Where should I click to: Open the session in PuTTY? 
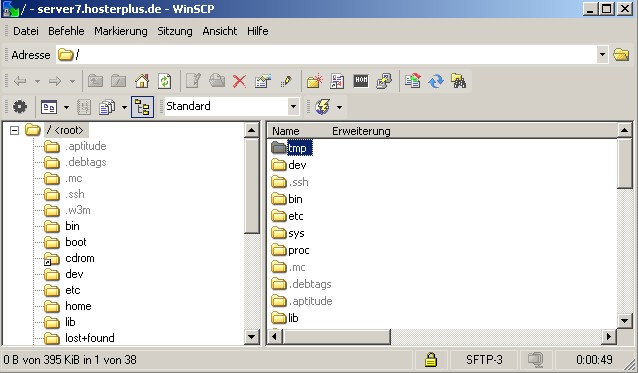tap(384, 81)
